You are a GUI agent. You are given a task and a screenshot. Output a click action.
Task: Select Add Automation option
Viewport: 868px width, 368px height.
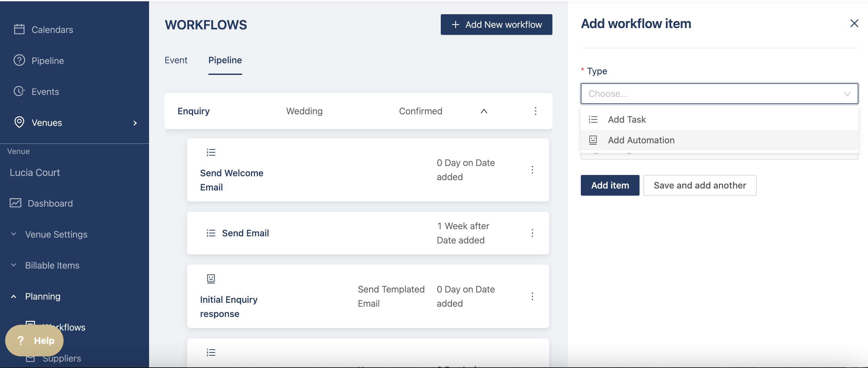pos(641,140)
